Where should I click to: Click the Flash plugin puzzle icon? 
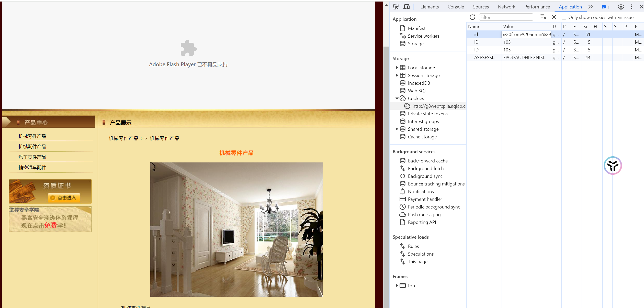coord(188,48)
